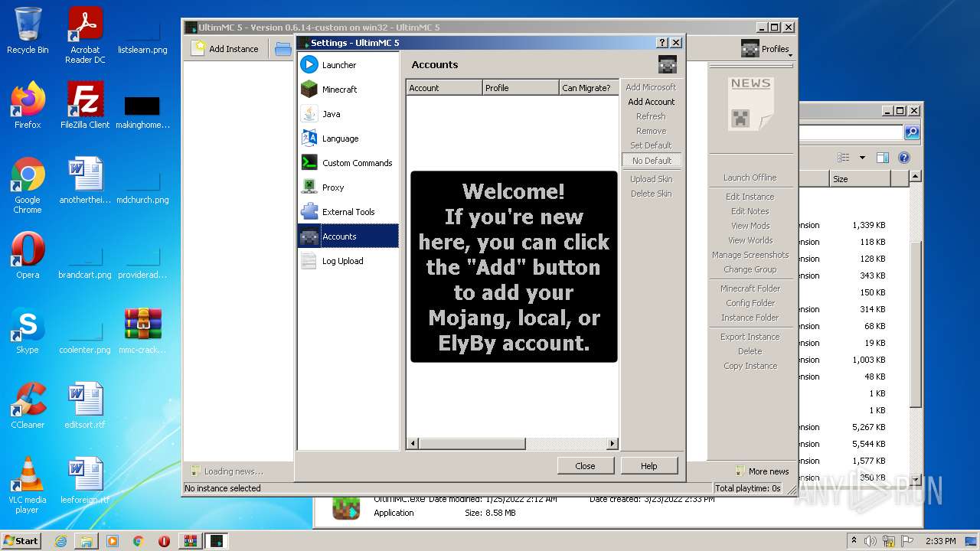Sort by the Account column header
The height and width of the screenshot is (551, 980).
tap(444, 88)
